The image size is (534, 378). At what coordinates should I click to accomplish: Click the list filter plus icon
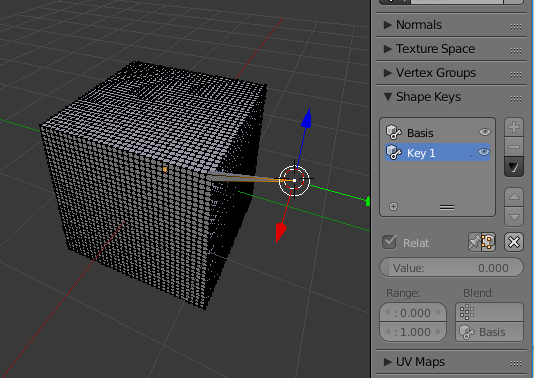coord(393,206)
